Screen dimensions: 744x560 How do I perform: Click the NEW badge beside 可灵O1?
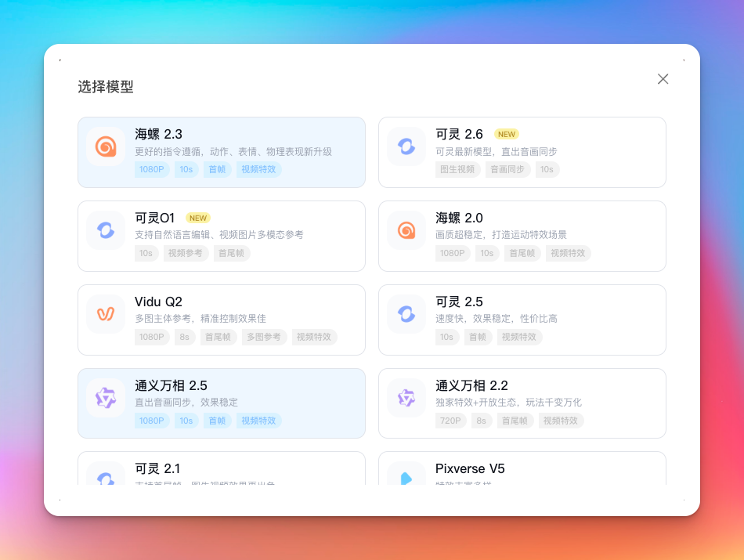coord(198,218)
